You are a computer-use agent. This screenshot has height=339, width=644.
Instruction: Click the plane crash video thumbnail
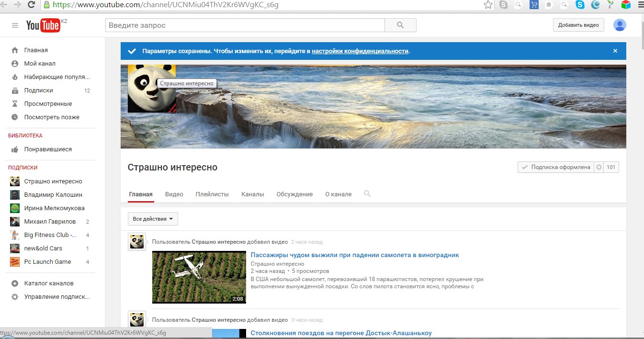(199, 277)
